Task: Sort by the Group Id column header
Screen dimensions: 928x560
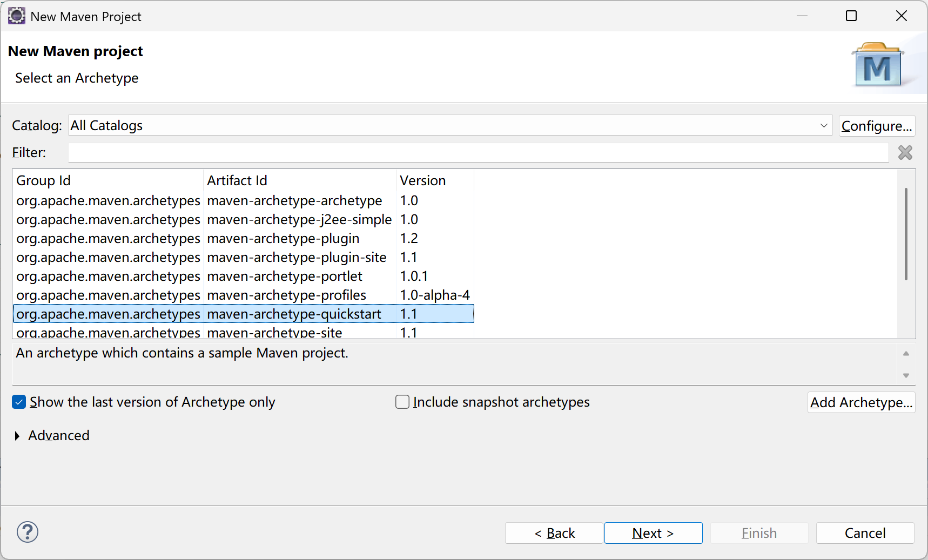Action: pyautogui.click(x=108, y=180)
